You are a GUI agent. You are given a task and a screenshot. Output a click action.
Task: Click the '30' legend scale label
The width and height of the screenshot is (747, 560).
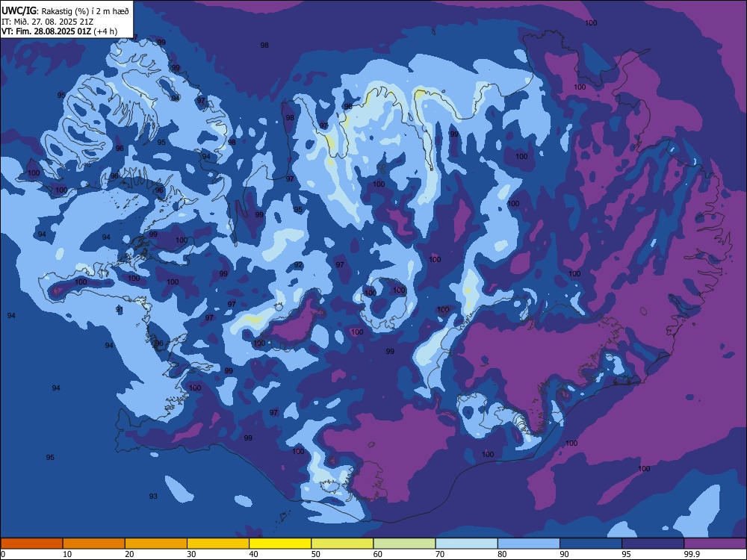[x=191, y=554]
